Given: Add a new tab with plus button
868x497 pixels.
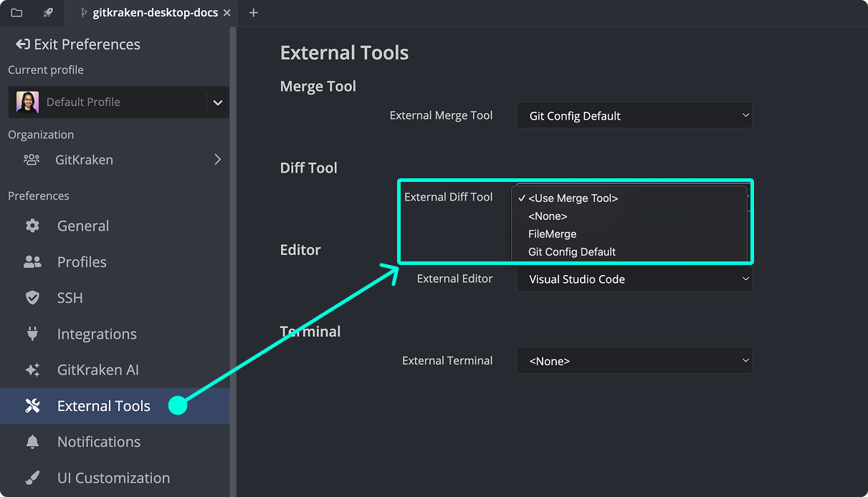Looking at the screenshot, I should [x=253, y=13].
